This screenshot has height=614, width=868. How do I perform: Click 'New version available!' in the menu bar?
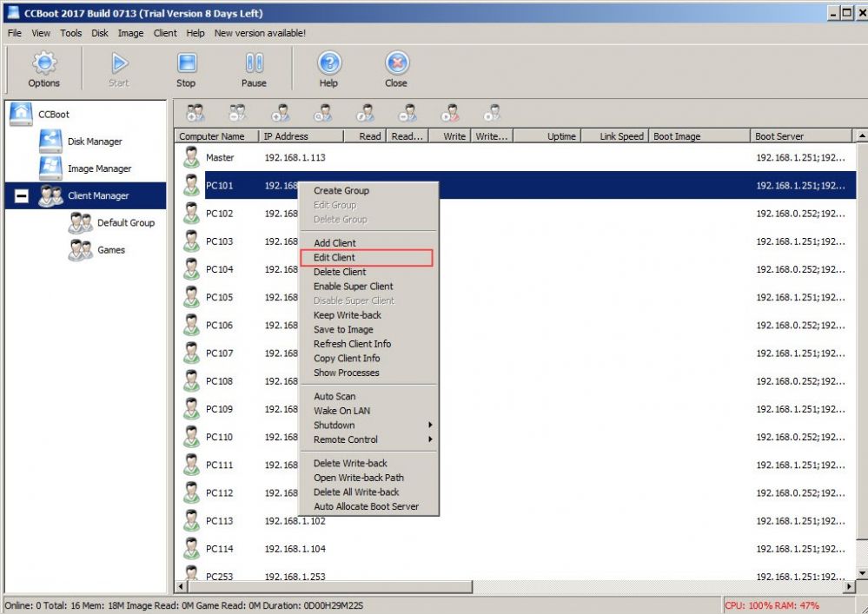pyautogui.click(x=260, y=33)
